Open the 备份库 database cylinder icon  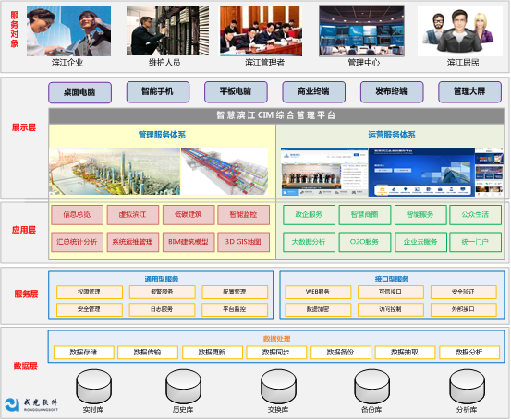tap(371, 386)
